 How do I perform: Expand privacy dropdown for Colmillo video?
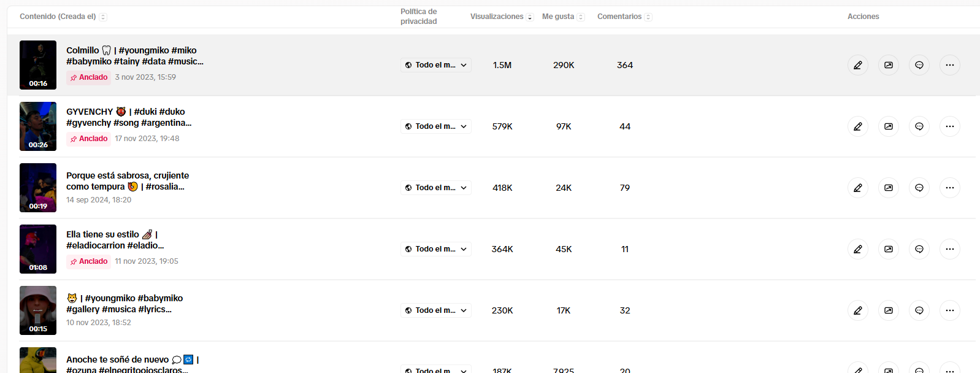coord(436,65)
